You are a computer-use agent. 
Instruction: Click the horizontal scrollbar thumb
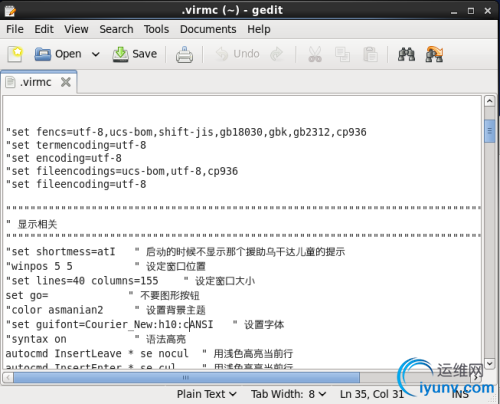point(186,378)
